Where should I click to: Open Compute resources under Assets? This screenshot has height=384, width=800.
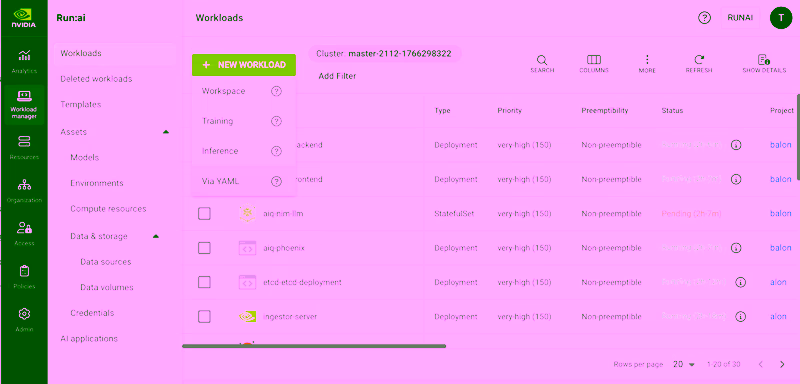(x=108, y=209)
